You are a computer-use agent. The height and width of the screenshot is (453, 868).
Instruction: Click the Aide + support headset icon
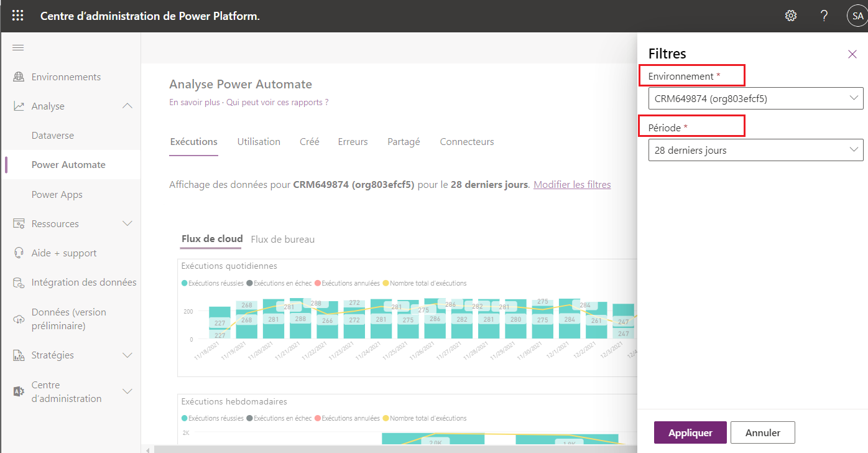(19, 253)
